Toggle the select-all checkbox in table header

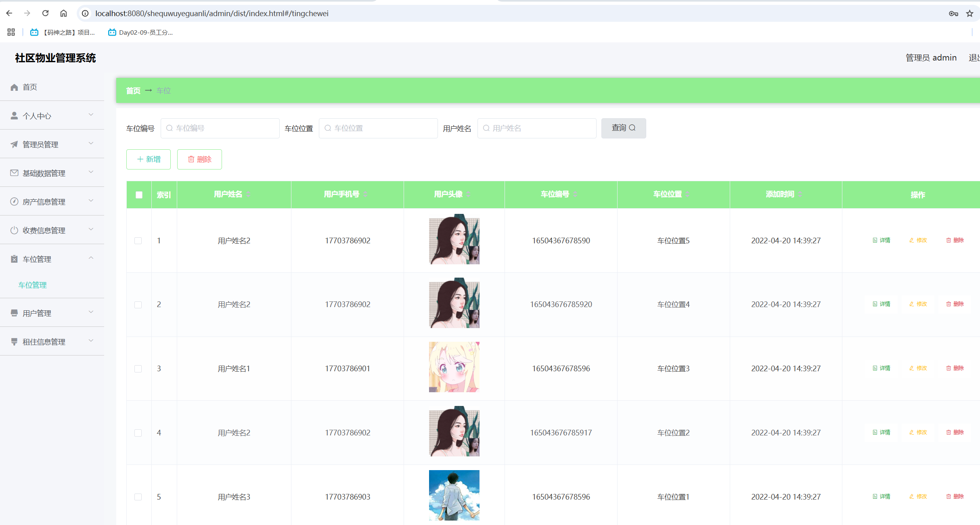point(139,195)
